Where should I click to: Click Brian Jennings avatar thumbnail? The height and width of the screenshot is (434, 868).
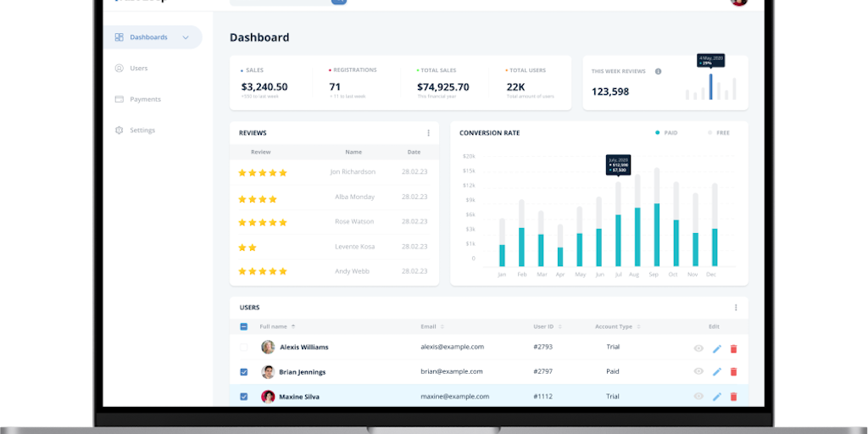(268, 372)
